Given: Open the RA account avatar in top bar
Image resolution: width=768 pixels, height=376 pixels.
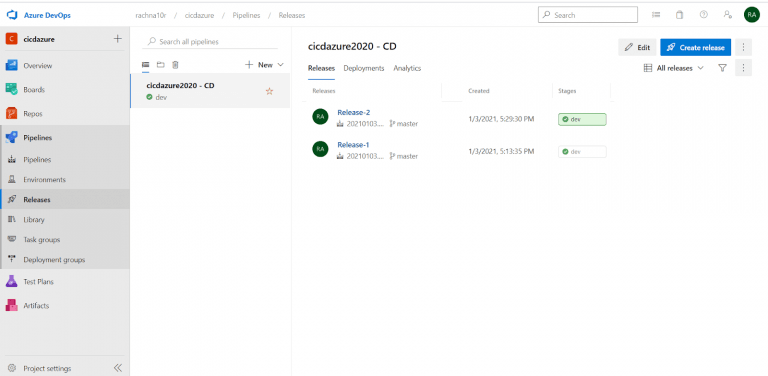Looking at the screenshot, I should click(751, 15).
